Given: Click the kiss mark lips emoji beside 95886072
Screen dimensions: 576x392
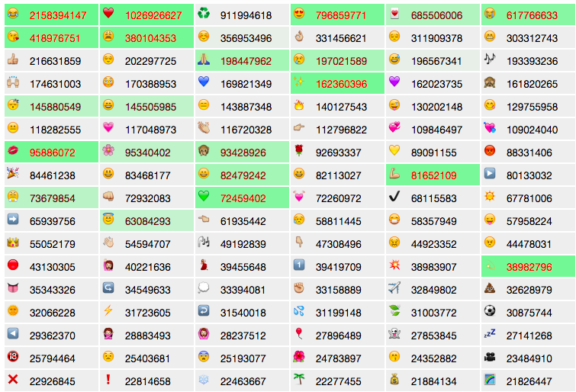Looking at the screenshot, I should [x=13, y=151].
